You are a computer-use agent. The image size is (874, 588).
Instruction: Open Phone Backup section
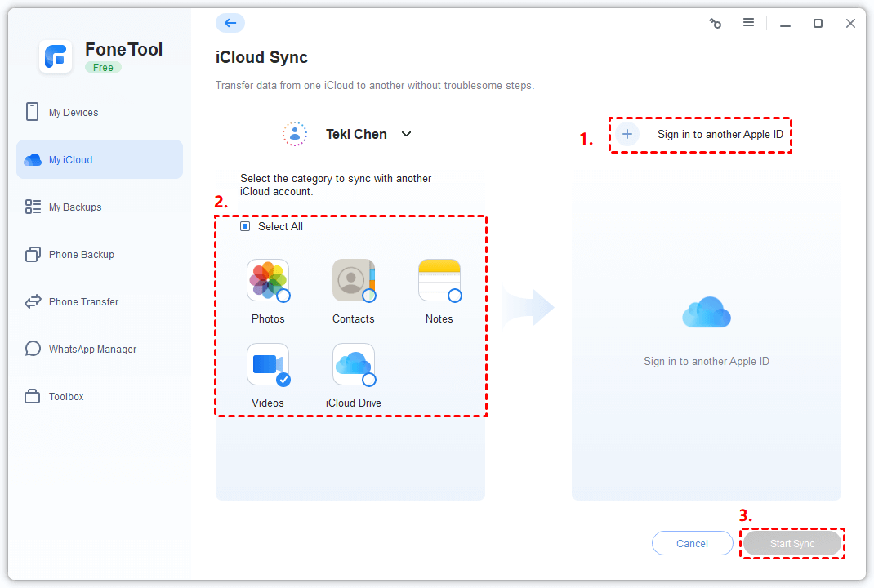[x=100, y=254]
